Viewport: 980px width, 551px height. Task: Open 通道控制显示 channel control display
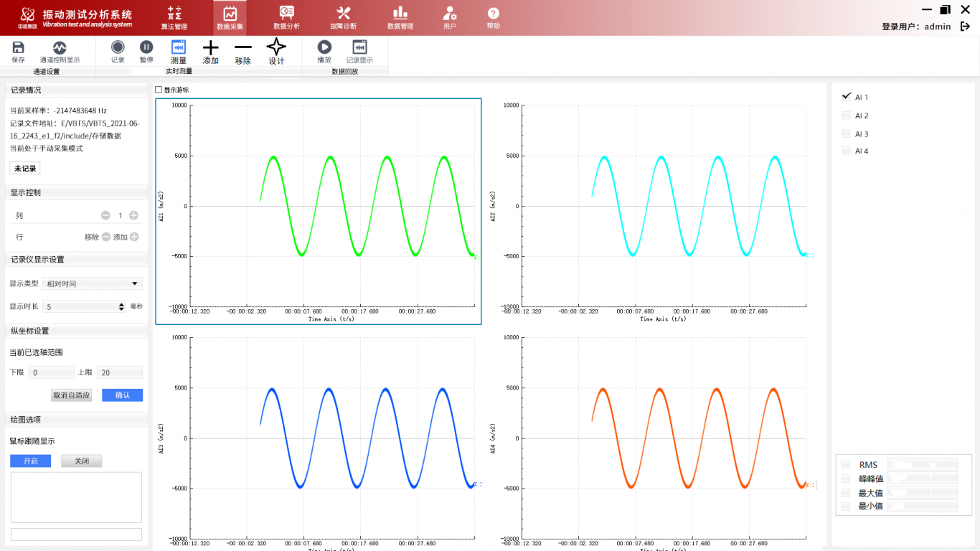60,52
